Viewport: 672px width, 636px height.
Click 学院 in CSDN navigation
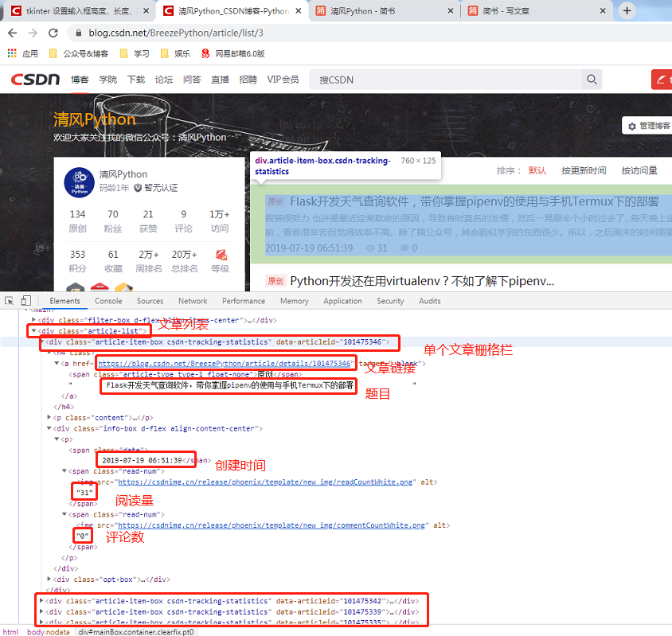108,80
